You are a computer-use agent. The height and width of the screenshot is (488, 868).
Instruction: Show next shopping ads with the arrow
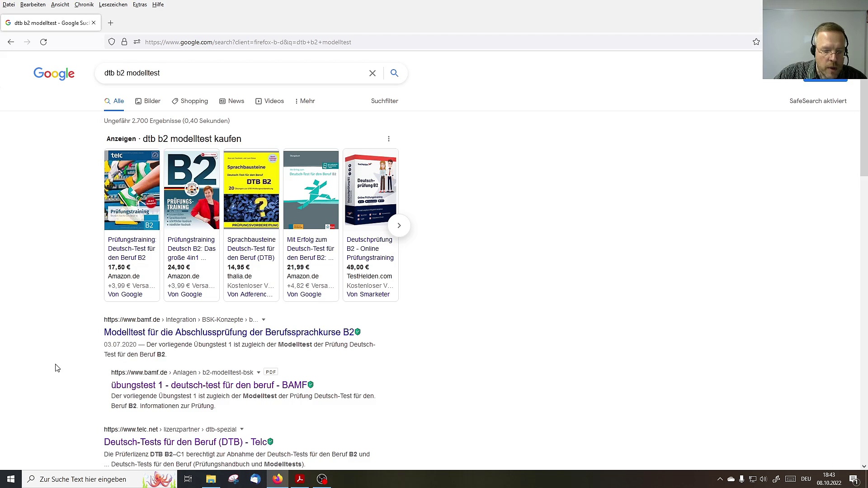click(x=399, y=225)
